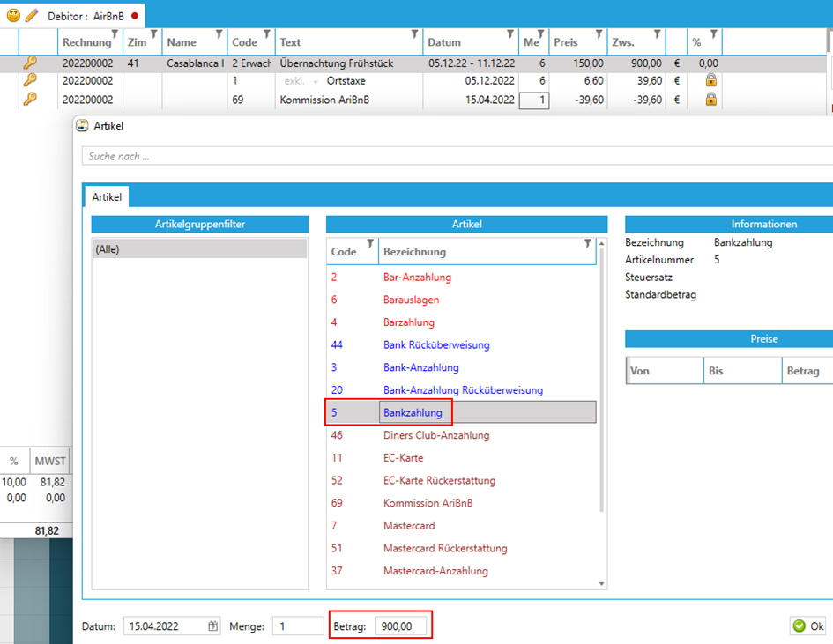
Task: Click the key icon in the Übernachtung Frühstück row
Action: click(x=30, y=63)
